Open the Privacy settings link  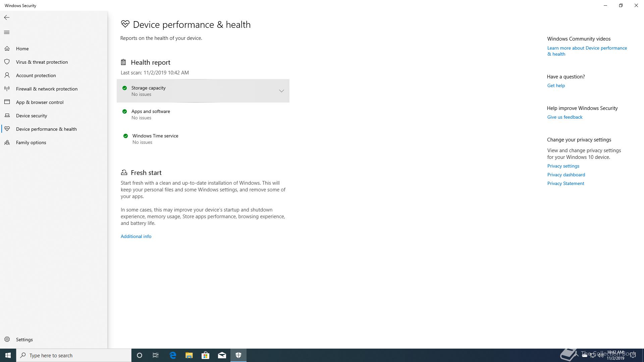point(563,166)
